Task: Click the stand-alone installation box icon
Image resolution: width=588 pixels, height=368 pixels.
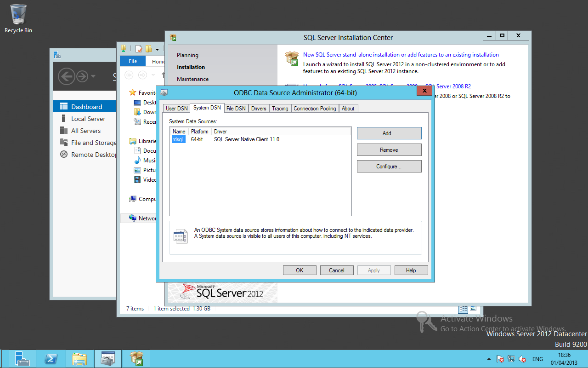Action: pyautogui.click(x=292, y=58)
